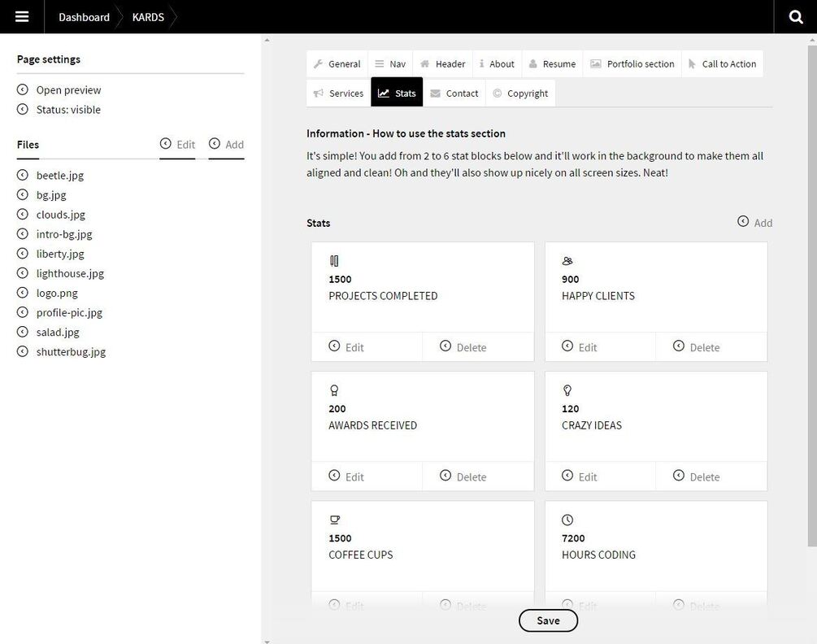The width and height of the screenshot is (817, 644).
Task: Edit the Awards Received stat
Action: click(346, 476)
